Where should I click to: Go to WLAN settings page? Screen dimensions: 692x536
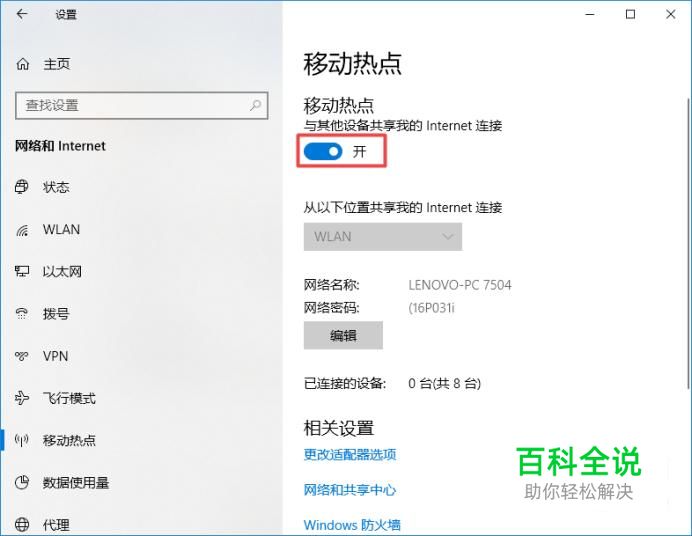point(61,229)
